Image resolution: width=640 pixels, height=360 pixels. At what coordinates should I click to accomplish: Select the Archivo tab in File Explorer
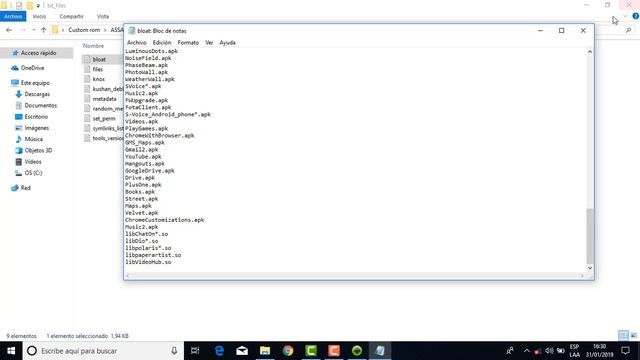pos(13,16)
